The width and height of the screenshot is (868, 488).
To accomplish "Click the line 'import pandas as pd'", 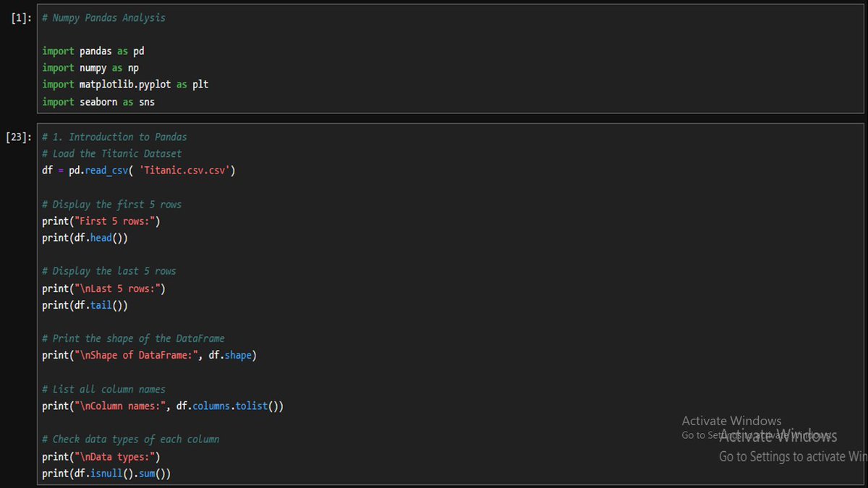I will tap(93, 51).
